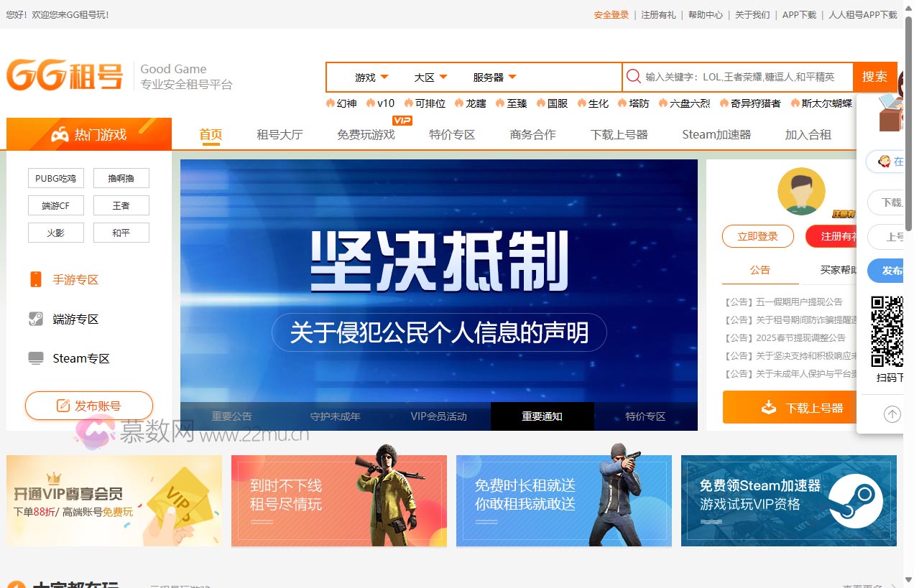Open the Steam专区 section

coord(80,358)
